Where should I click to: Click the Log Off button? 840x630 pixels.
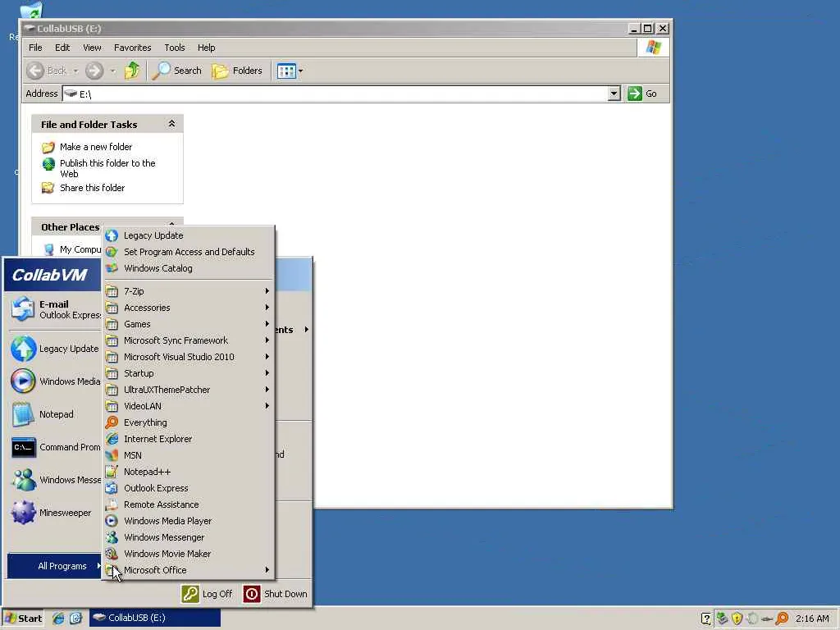207,594
